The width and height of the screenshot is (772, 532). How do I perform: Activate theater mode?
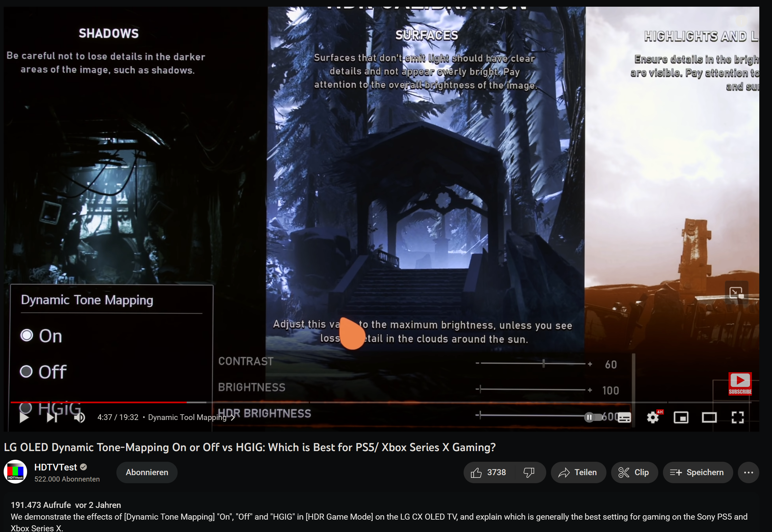click(x=710, y=417)
